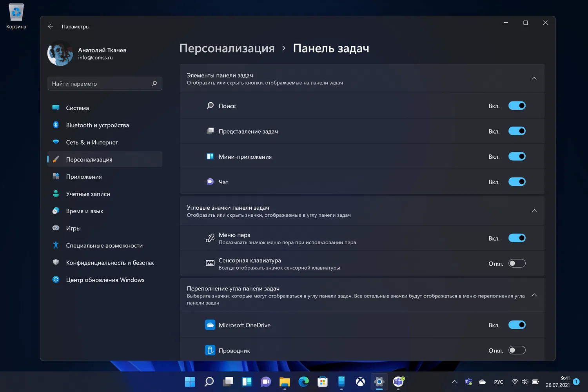Screen dimensions: 588x392
Task: Click the notification count badge in taskbar
Action: [x=576, y=382]
